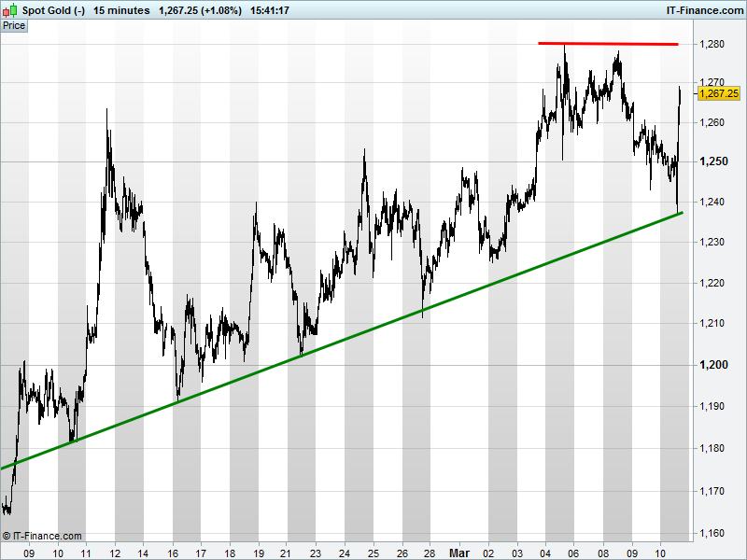747x560 pixels.
Task: Click the date 10 at the axis end
Action: [660, 553]
